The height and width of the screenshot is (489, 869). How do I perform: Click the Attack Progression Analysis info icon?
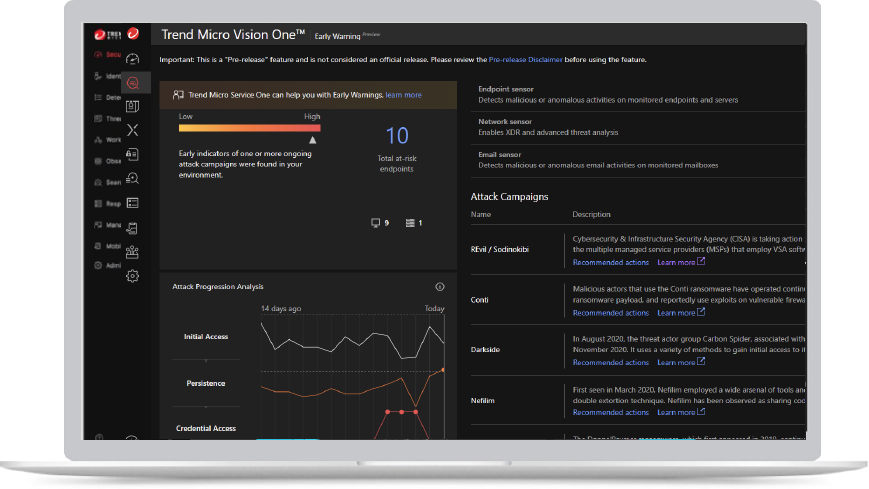pos(439,287)
